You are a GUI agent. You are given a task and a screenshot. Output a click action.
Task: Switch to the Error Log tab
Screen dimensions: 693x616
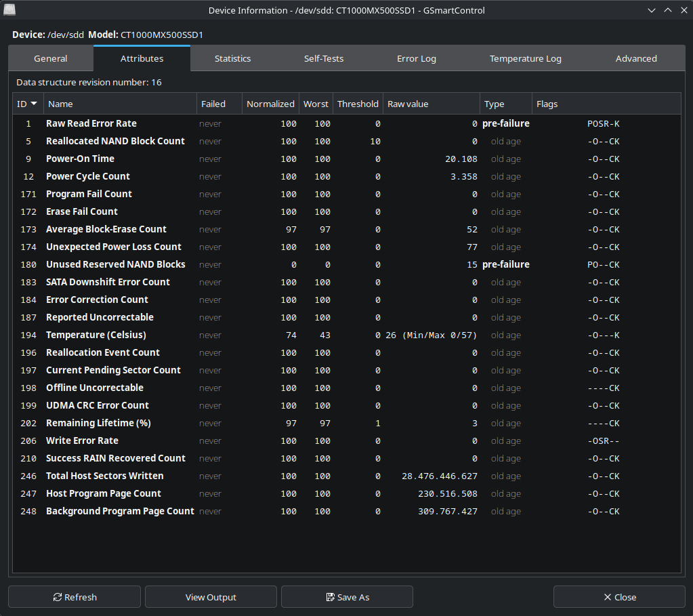coord(417,58)
